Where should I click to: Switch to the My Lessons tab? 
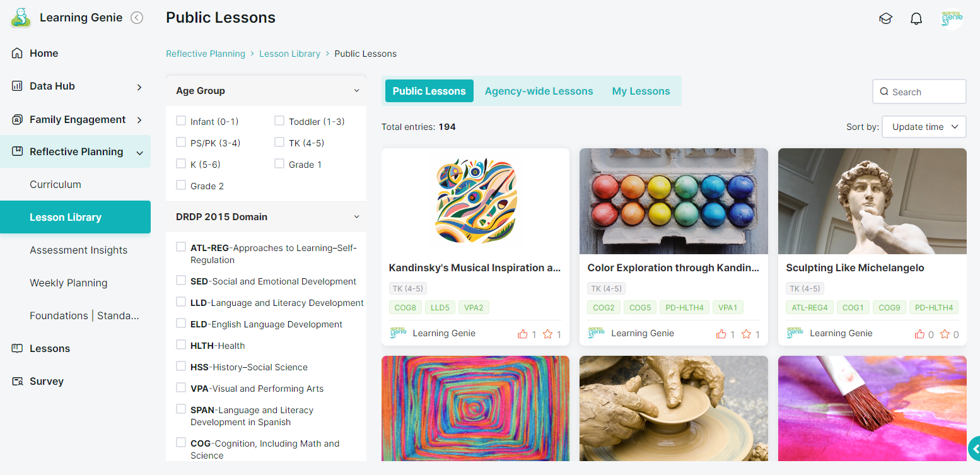pos(641,91)
